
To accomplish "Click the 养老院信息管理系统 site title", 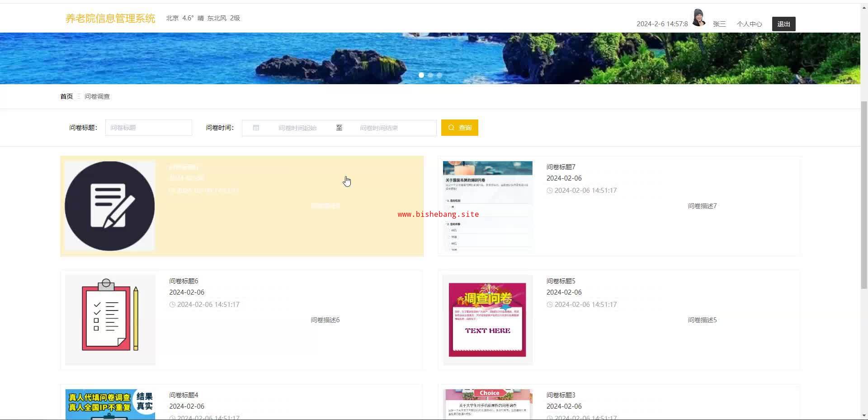I will [x=110, y=18].
